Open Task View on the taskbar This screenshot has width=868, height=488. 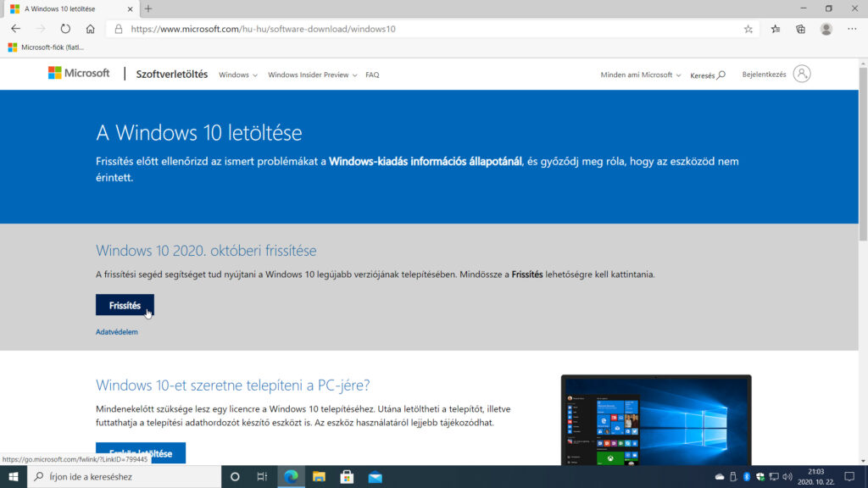pos(263,476)
